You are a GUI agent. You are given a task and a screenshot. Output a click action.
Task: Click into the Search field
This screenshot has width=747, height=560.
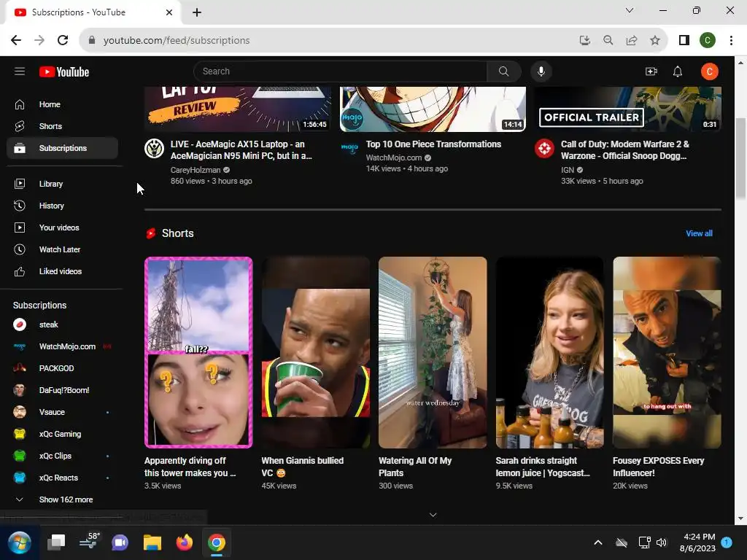coord(340,71)
